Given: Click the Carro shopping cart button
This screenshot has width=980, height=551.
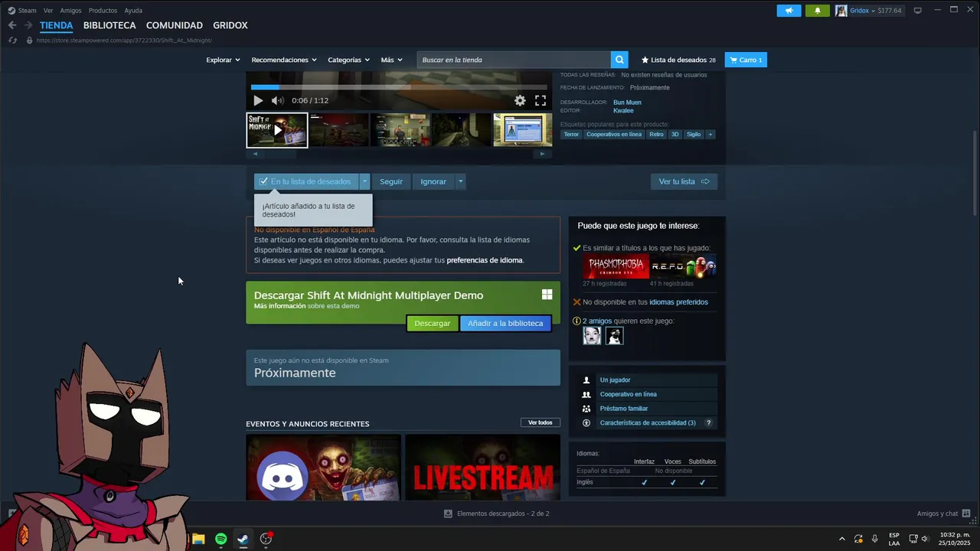Looking at the screenshot, I should [746, 60].
